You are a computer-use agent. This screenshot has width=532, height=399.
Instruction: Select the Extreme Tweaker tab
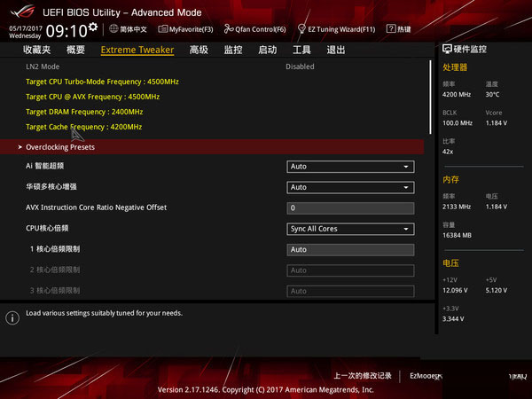point(137,50)
